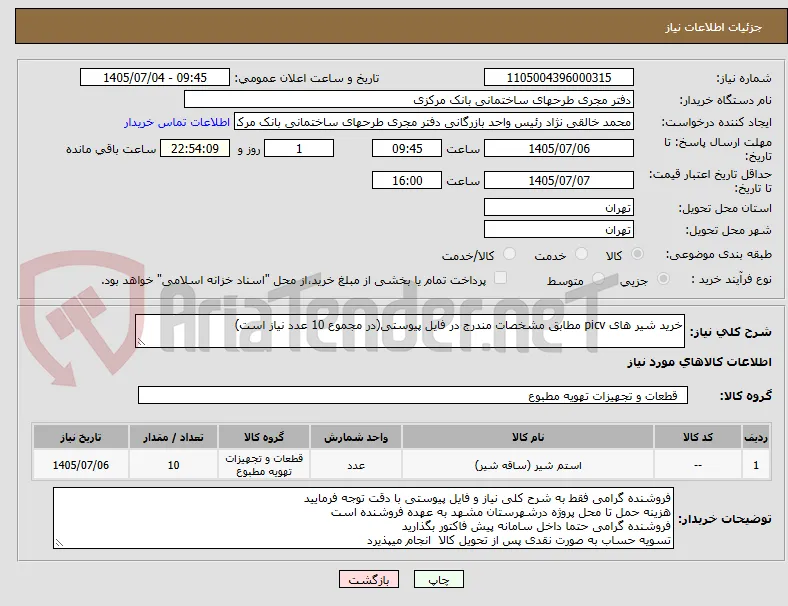Click the واحد شمارش column header

coord(356,437)
